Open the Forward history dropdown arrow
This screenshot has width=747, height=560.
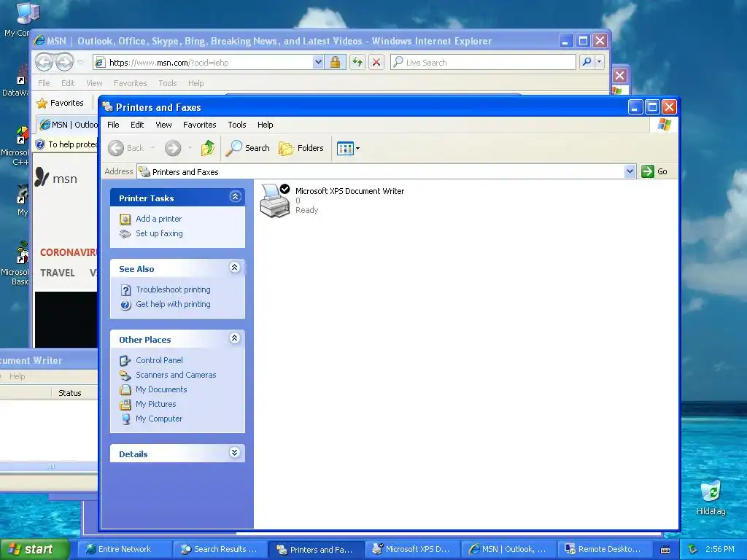[x=190, y=148]
